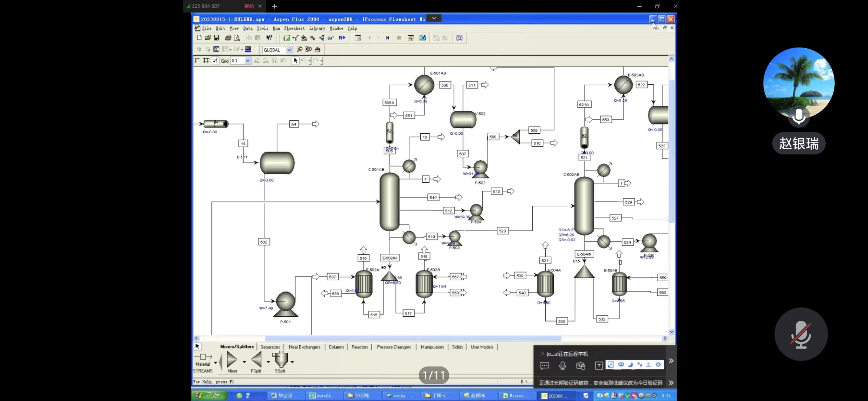Toggle the corner ruler scale button

(x=197, y=61)
